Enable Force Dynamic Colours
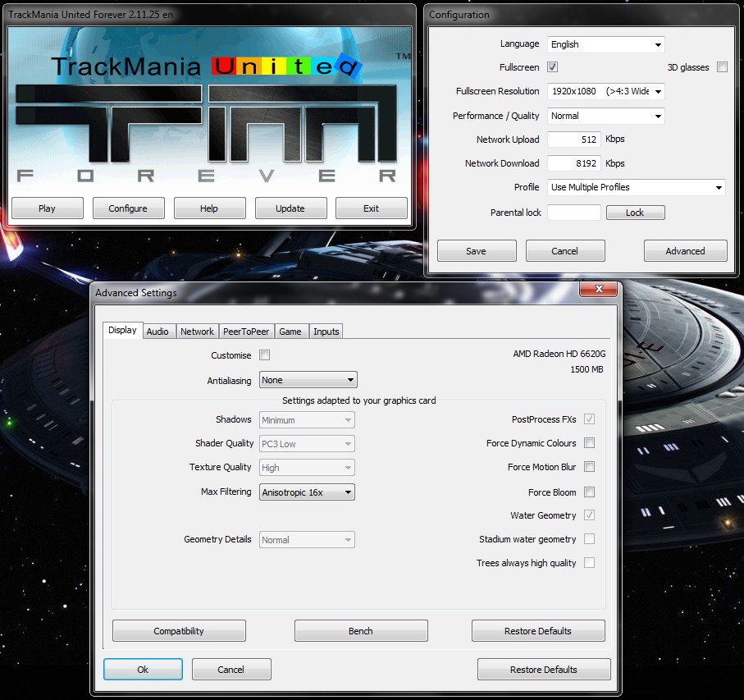Screen dimensions: 744x700 coord(589,443)
